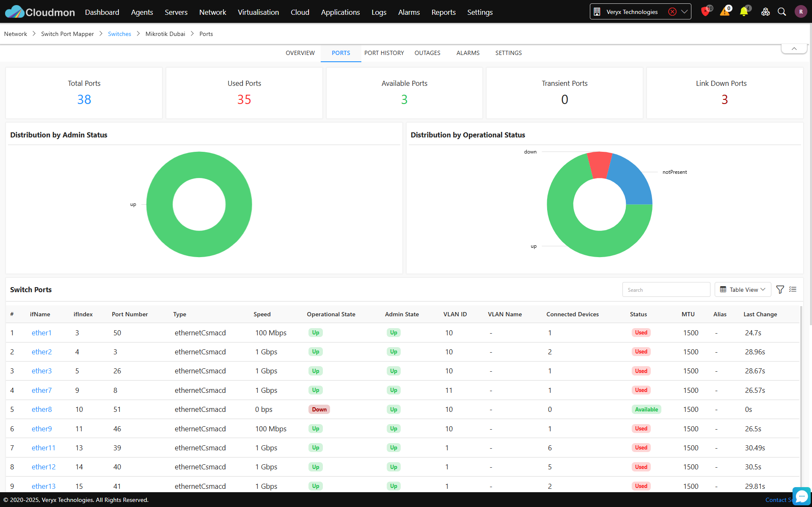Image resolution: width=812 pixels, height=507 pixels.
Task: Open the red shield critical alerts icon
Action: coord(705,11)
